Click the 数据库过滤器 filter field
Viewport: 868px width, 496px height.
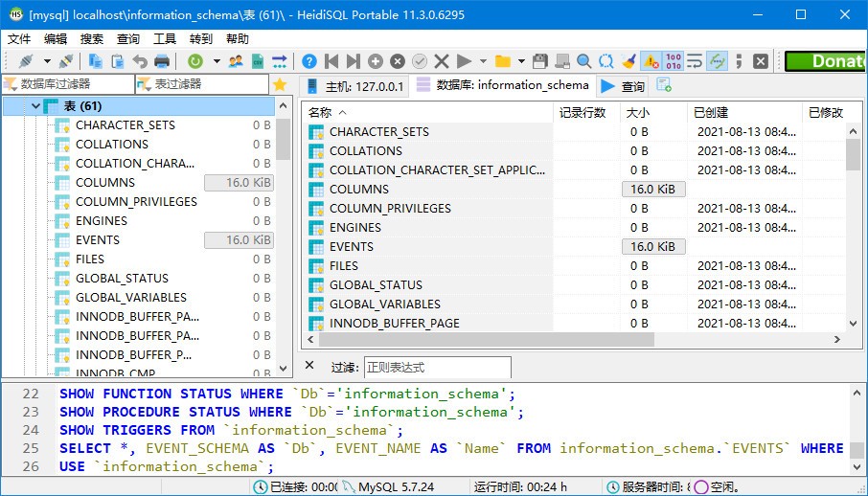68,84
